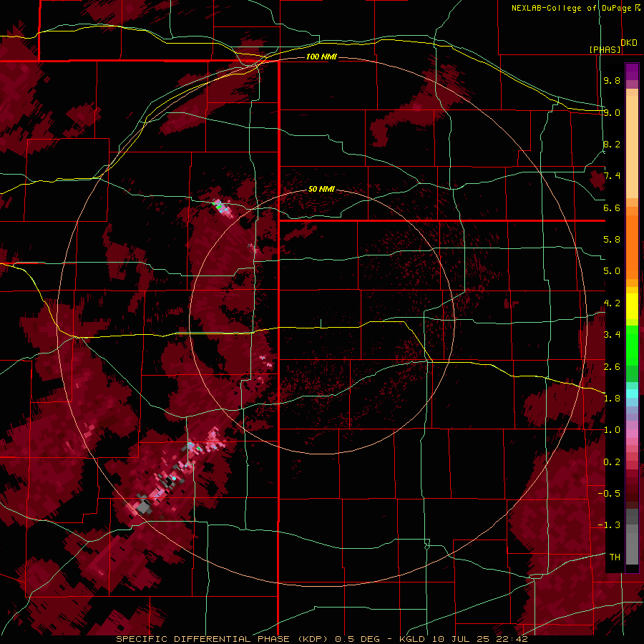Viewport: 644px width, 644px height.
Task: Click the TH threshold label
Action: 615,557
